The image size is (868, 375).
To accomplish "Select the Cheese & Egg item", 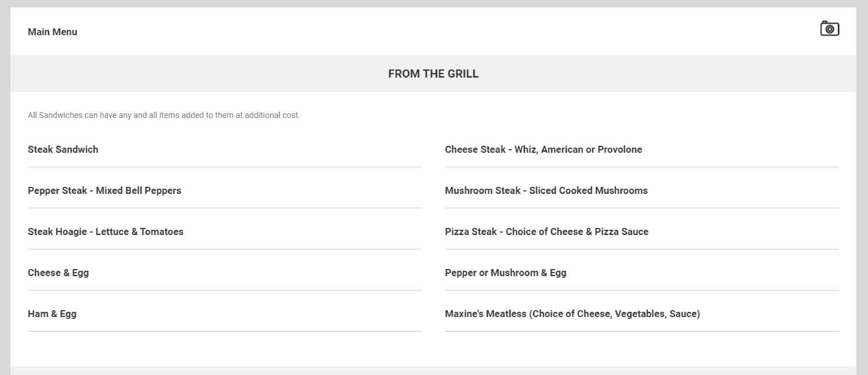I will click(x=58, y=273).
